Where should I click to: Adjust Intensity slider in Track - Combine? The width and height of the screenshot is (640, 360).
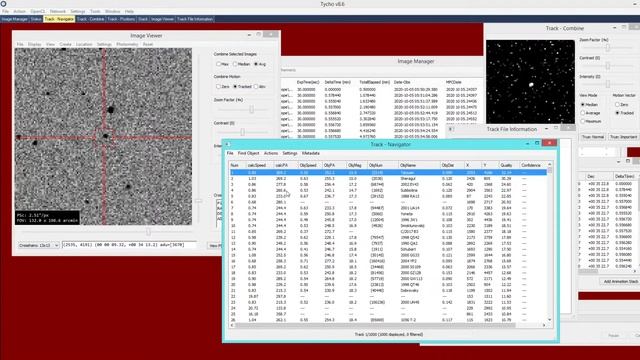608,84
